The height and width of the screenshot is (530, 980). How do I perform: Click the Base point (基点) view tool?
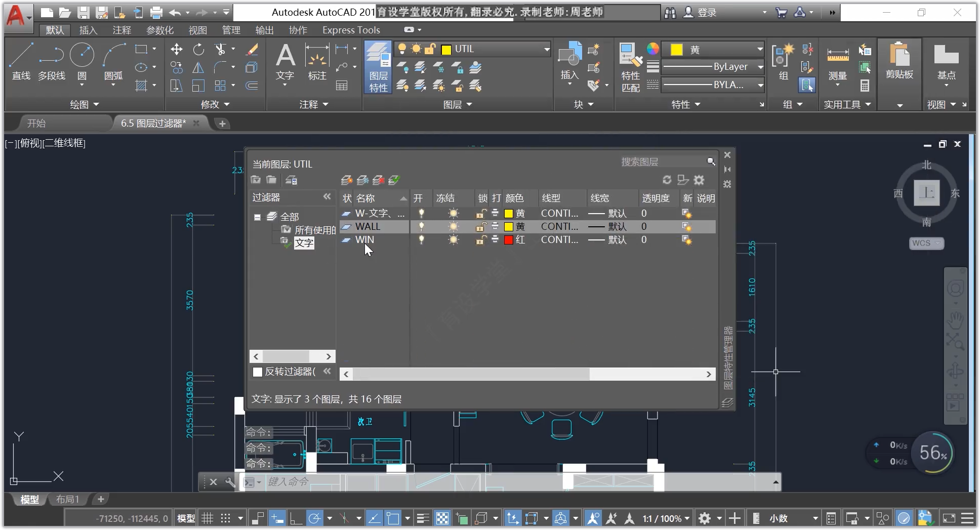point(946,62)
